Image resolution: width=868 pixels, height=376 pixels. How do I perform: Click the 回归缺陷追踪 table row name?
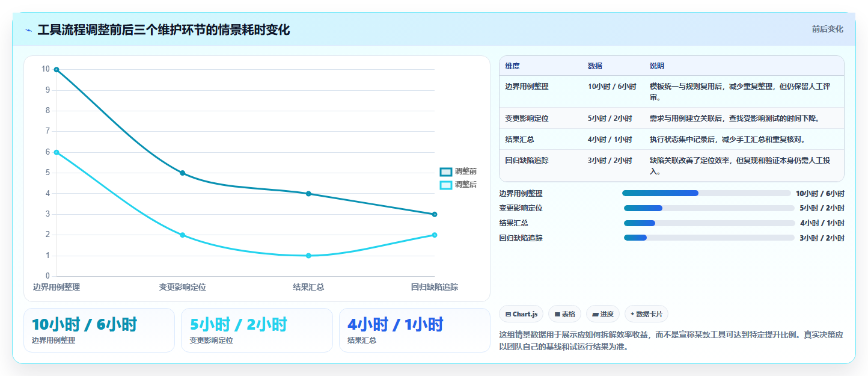527,161
